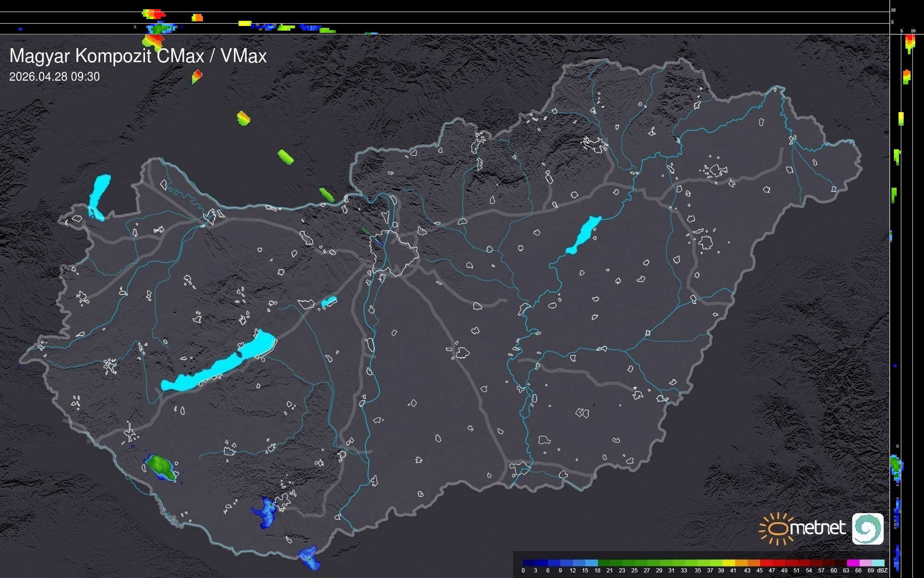The width and height of the screenshot is (924, 578).
Task: Click the metnet text link
Action: coord(817,528)
